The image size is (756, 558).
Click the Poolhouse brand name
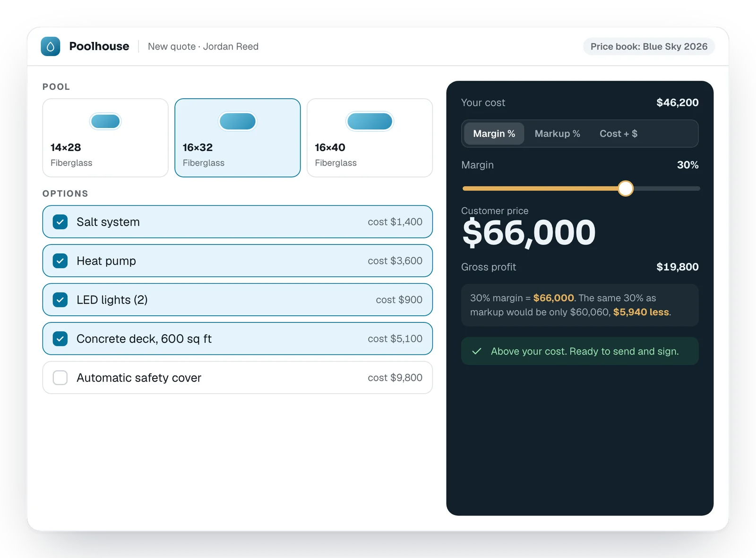pyautogui.click(x=99, y=46)
